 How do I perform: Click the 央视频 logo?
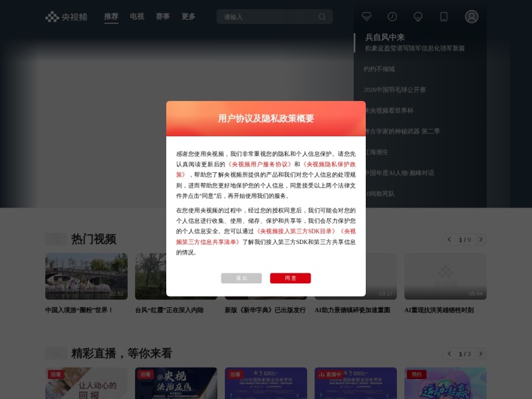[66, 17]
